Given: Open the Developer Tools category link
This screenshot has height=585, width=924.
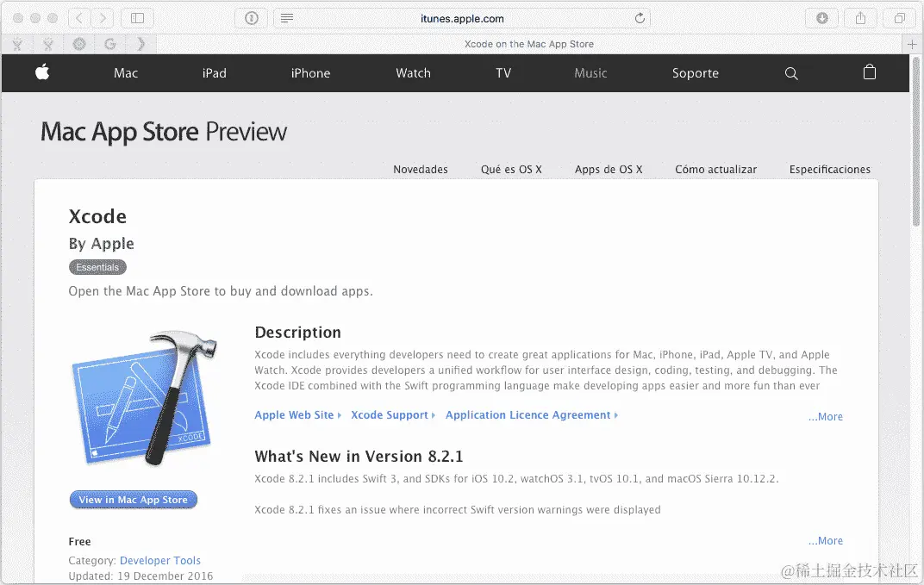Looking at the screenshot, I should tap(160, 560).
